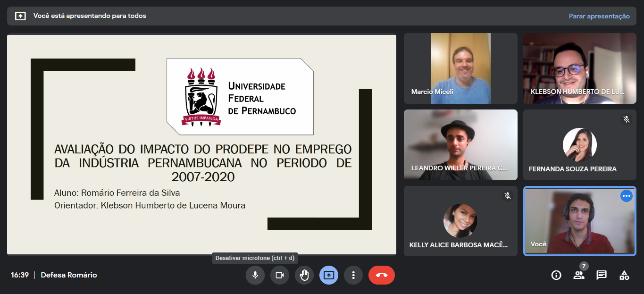Click the presented slide area
This screenshot has width=644, height=294.
(201, 145)
